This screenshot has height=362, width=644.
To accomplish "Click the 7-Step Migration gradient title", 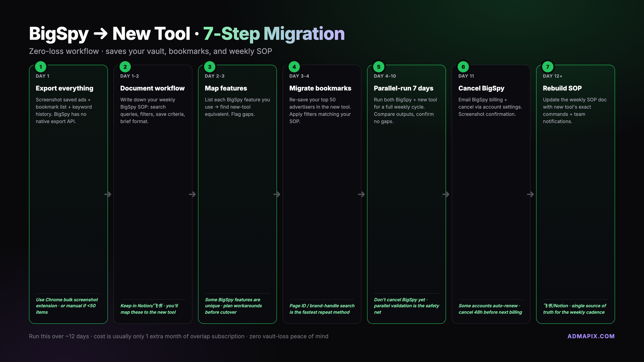I will [274, 33].
